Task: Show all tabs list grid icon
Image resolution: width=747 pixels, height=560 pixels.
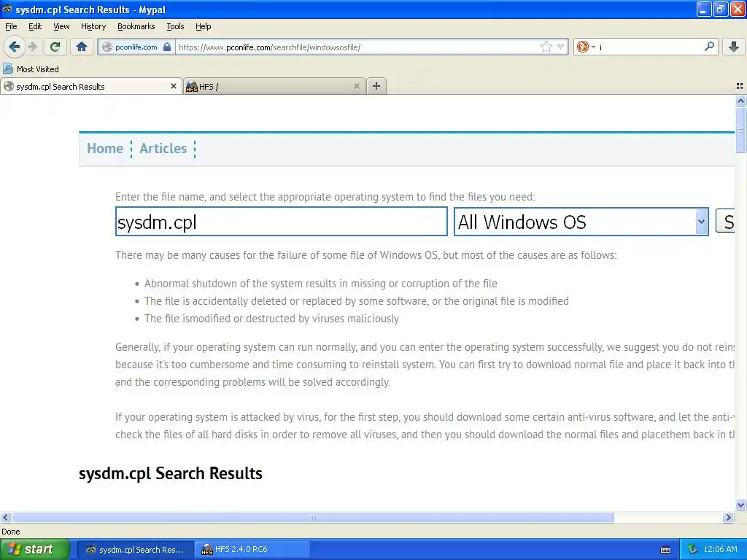Action: point(740,86)
